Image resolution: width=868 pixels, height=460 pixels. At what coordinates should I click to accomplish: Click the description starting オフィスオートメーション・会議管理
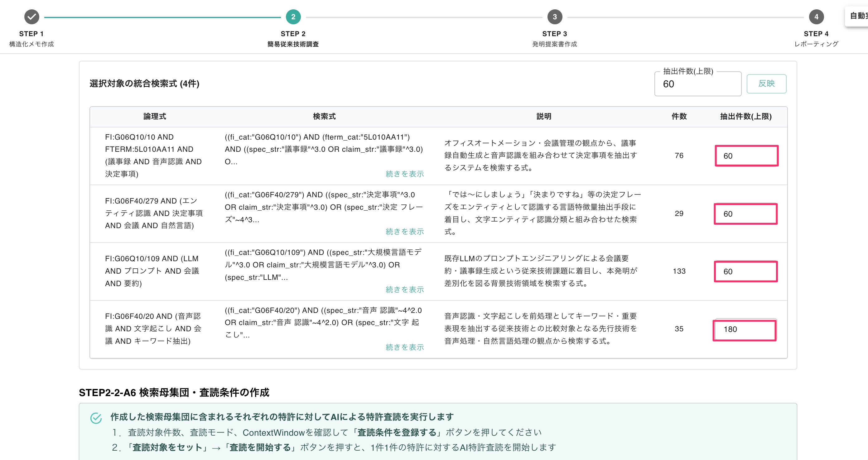pyautogui.click(x=541, y=155)
